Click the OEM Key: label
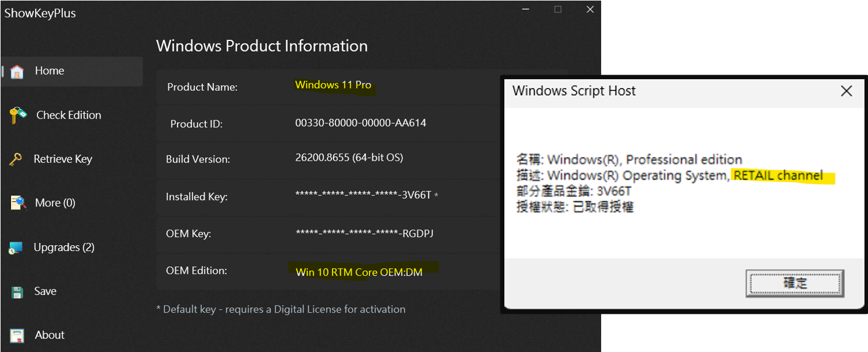The image size is (868, 352). tap(188, 234)
